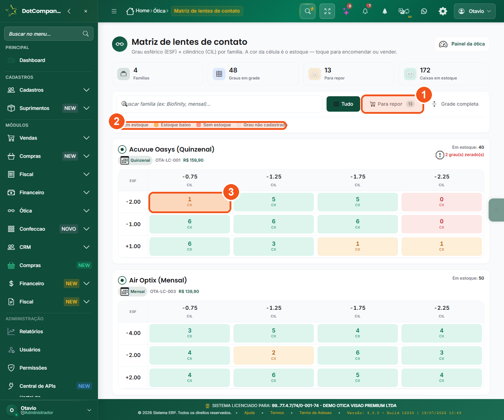The height and width of the screenshot is (420, 504).
Task: Open the AI sparkle assistant icon
Action: (346, 11)
